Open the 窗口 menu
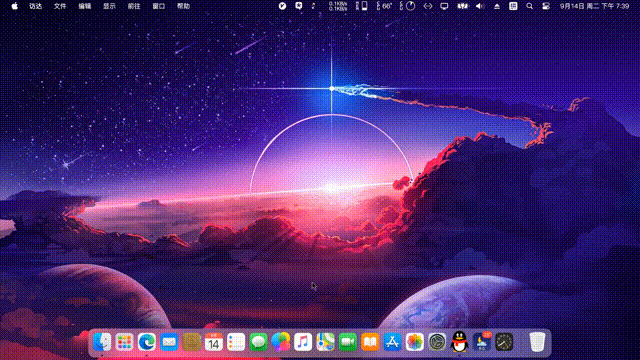This screenshot has height=360, width=640. [x=159, y=6]
